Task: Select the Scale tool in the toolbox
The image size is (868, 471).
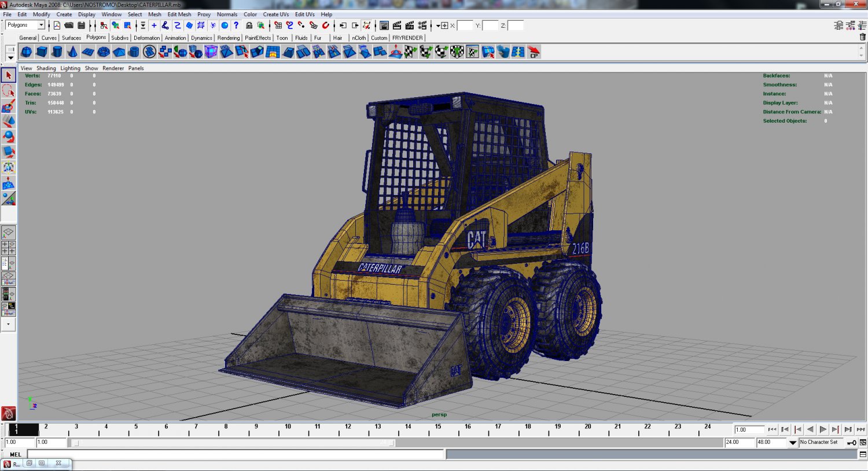Action: (8, 152)
